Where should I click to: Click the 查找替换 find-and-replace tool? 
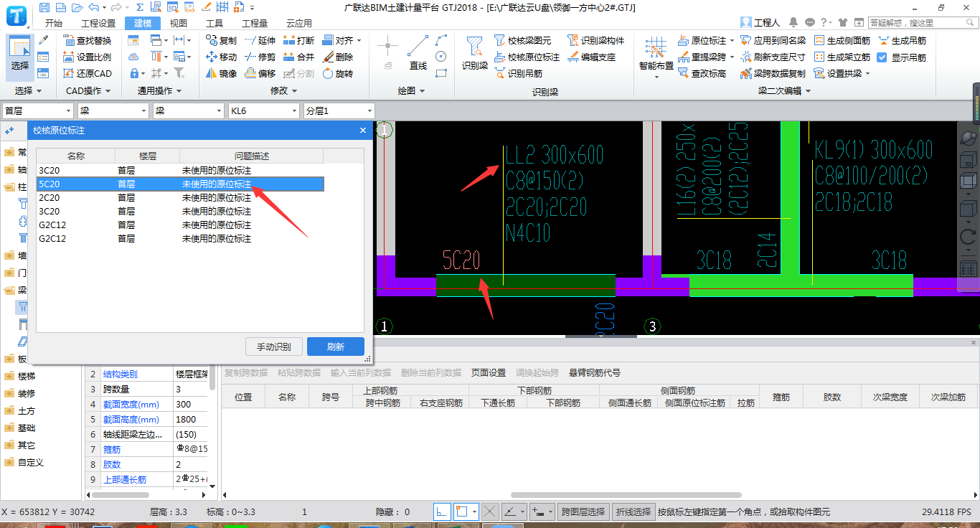coord(88,41)
